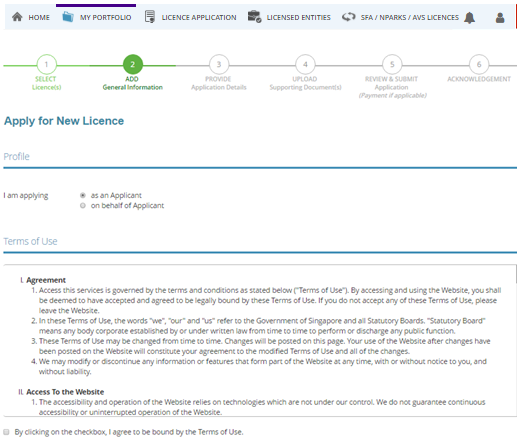Screen dimensions: 517x444
Task: Click the Terms of Use box scrollbar
Action: tap(516, 275)
